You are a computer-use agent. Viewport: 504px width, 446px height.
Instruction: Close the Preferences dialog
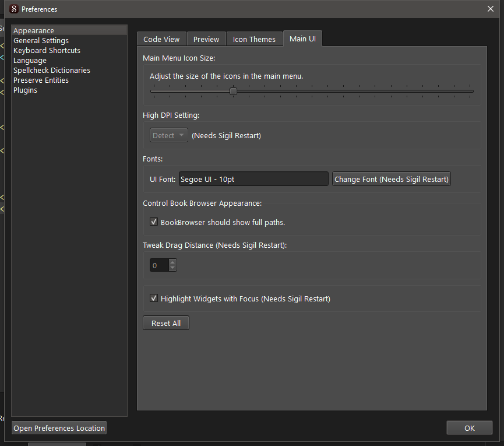click(490, 9)
